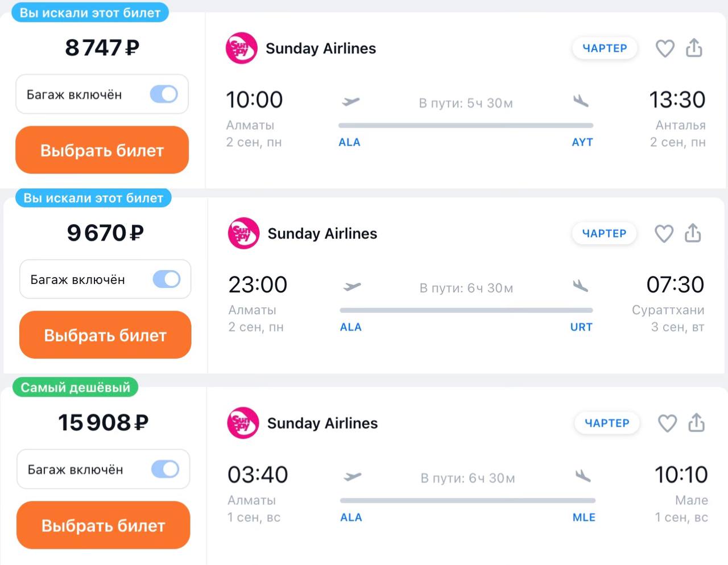
Task: Share the Almaty to Antalya ticket
Action: pyautogui.click(x=694, y=48)
